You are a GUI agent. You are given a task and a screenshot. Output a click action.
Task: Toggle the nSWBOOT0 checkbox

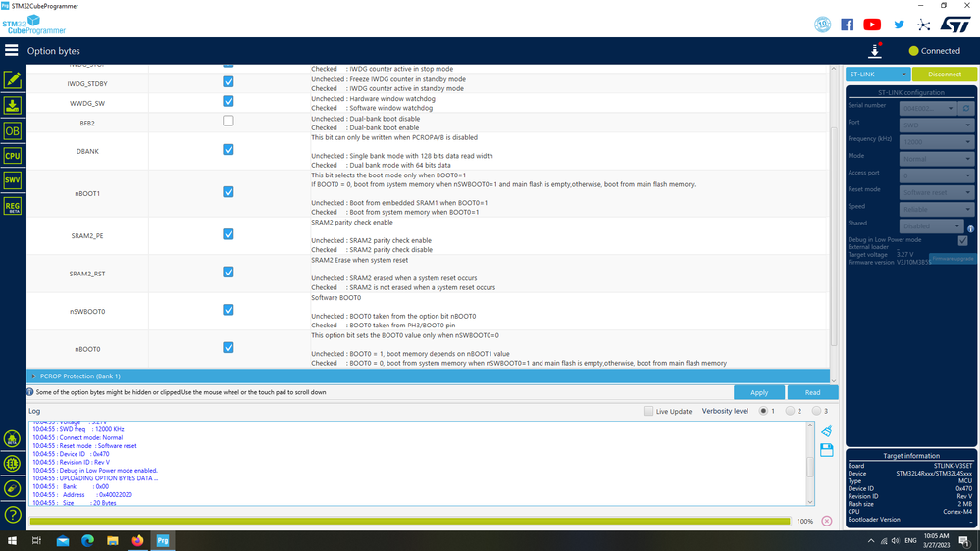tap(229, 310)
